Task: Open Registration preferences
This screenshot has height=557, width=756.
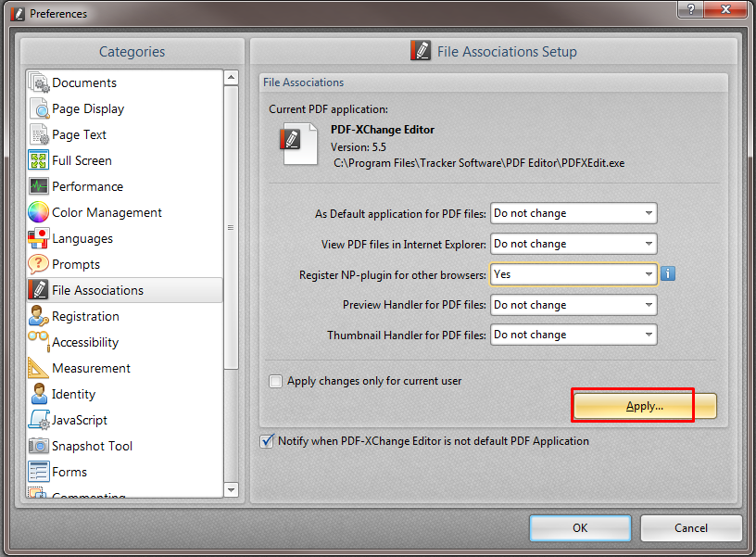Action: [124, 316]
